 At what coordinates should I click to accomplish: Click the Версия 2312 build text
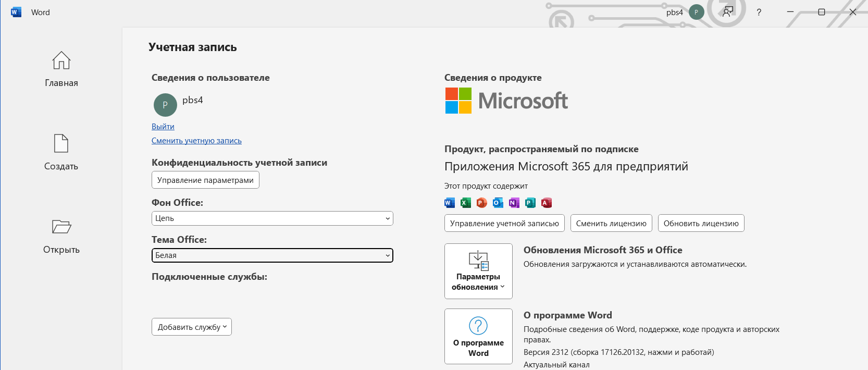[619, 352]
